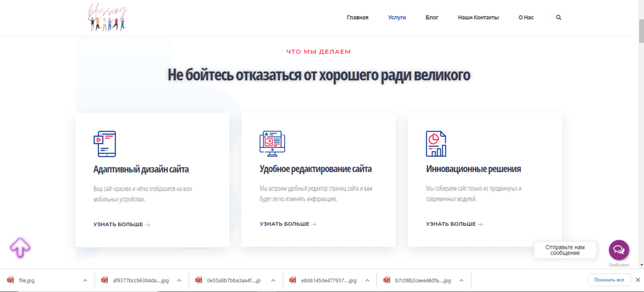Expand options chevron for b7c08b2ceee460fa download

[x=461, y=280]
